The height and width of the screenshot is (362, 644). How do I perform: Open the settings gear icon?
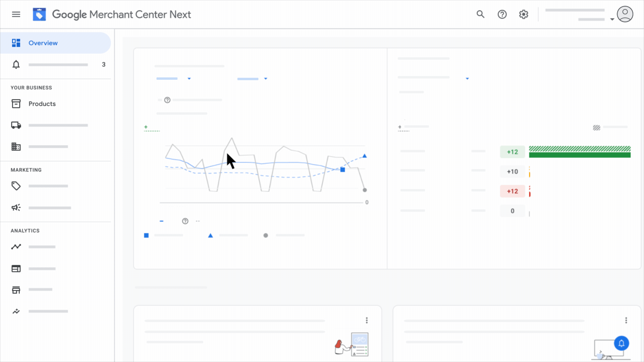coord(523,14)
